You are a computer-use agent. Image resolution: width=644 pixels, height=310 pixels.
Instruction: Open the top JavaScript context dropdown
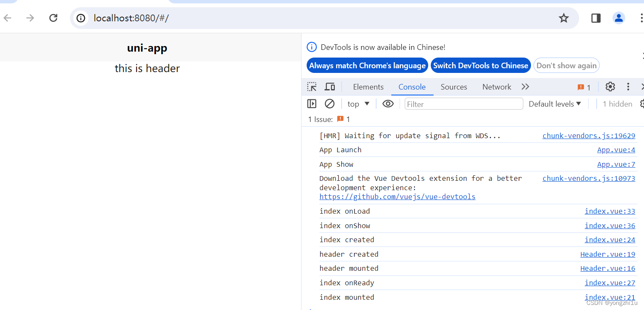pyautogui.click(x=358, y=104)
